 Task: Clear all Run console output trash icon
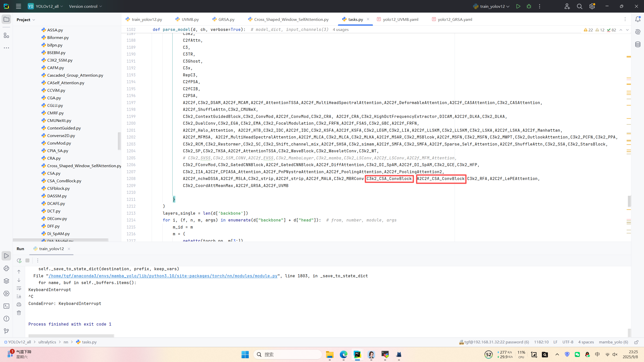click(19, 313)
